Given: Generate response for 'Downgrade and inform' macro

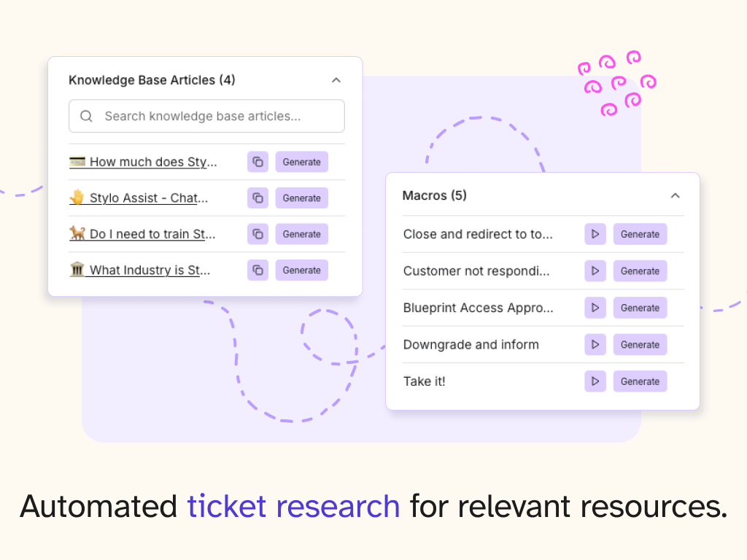Looking at the screenshot, I should pyautogui.click(x=640, y=344).
